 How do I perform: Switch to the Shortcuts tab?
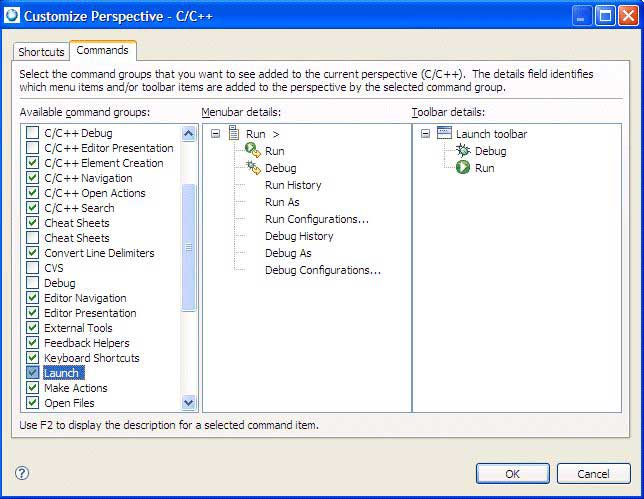(41, 52)
